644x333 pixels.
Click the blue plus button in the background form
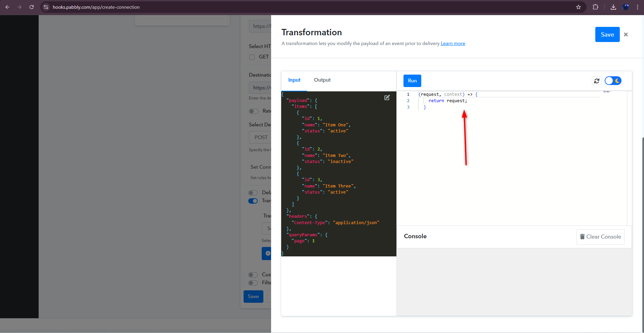click(x=266, y=253)
